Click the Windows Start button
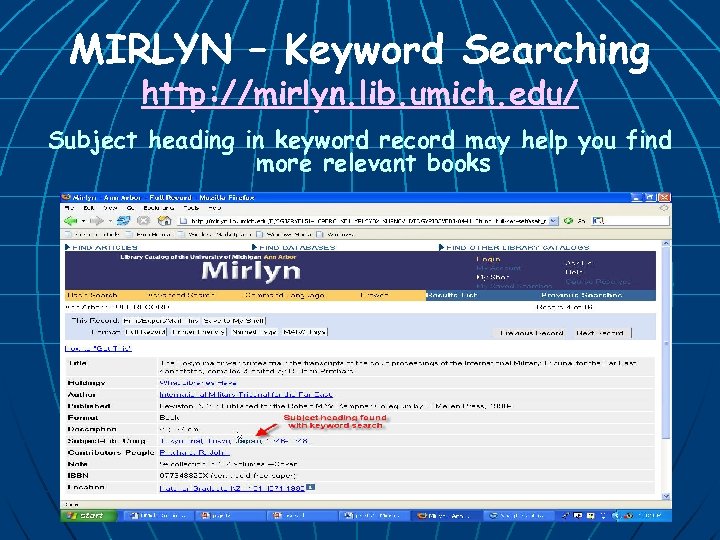720x540 pixels. (x=88, y=516)
